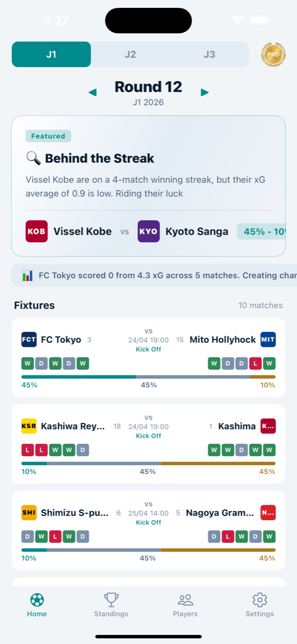Open the FC Tokyo xG news banner
This screenshot has width=297, height=644.
pos(148,275)
